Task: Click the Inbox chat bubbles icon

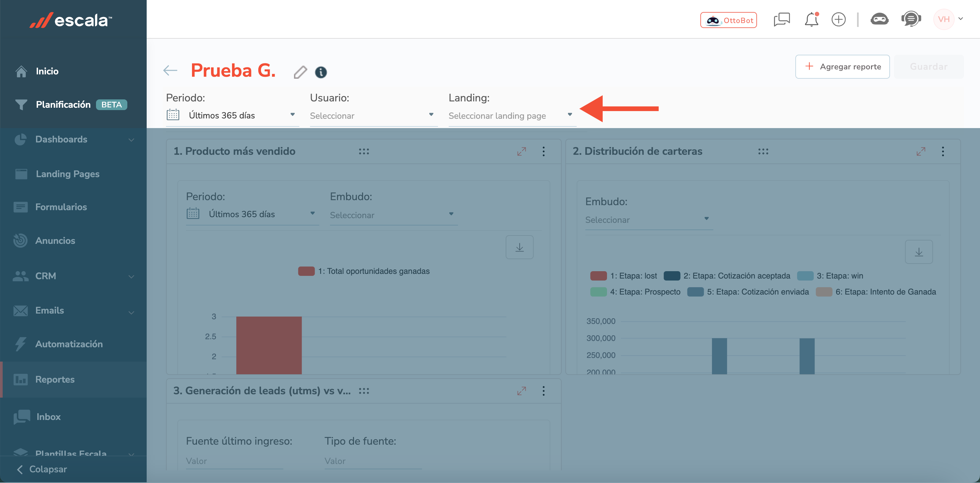Action: 22,417
